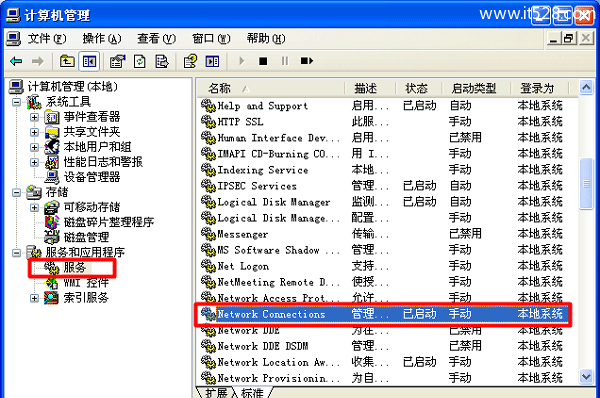Sort by the 启动类型 column header
Screen dimensions: 600x398
pos(476,89)
